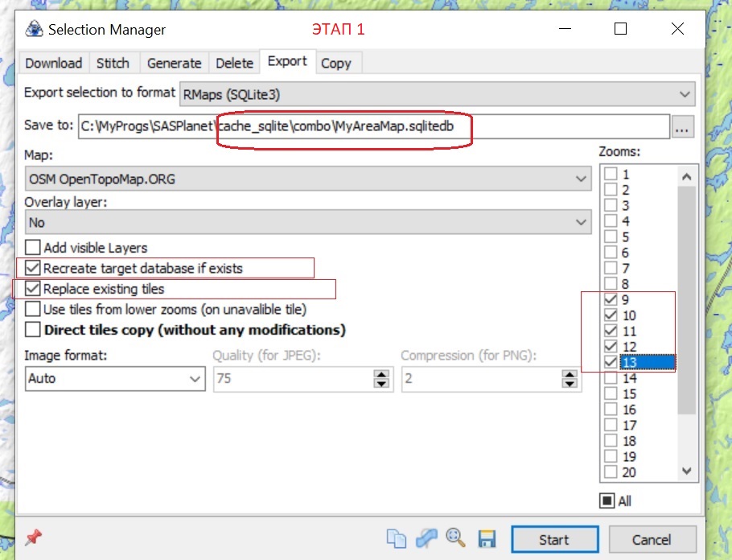Enable the Add visible Layers checkbox
732x560 pixels.
[33, 248]
